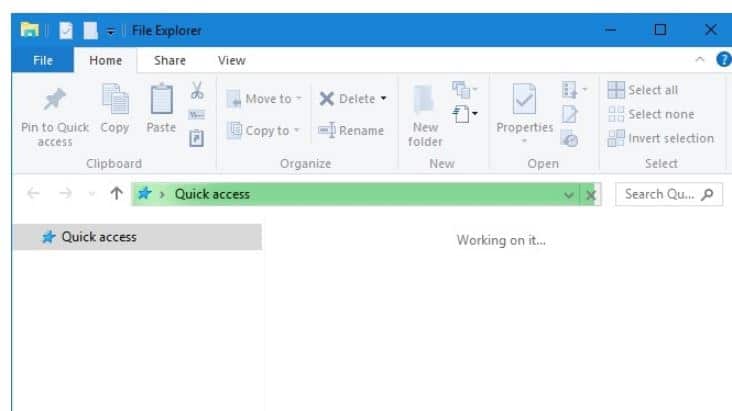
Task: Click the Copy icon in Clipboard group
Action: click(114, 100)
